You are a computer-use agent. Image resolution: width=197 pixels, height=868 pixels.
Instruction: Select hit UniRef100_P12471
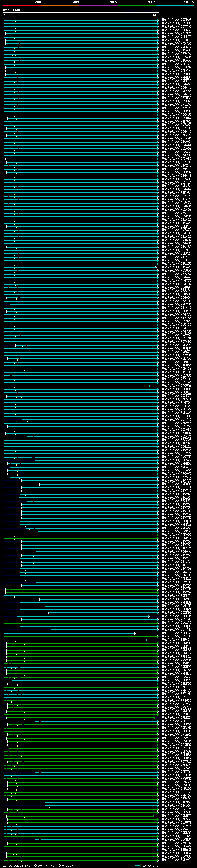[177, 436]
